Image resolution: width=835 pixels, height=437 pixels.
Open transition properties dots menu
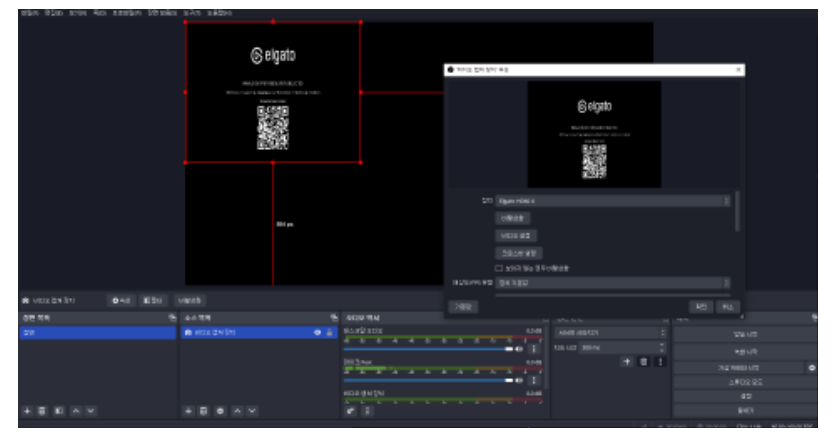click(x=660, y=362)
